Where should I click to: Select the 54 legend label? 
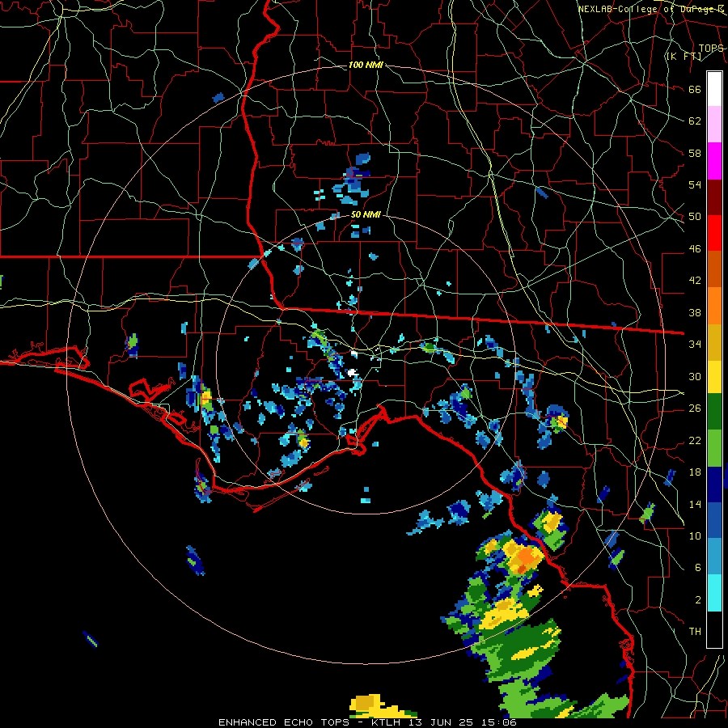coord(695,184)
